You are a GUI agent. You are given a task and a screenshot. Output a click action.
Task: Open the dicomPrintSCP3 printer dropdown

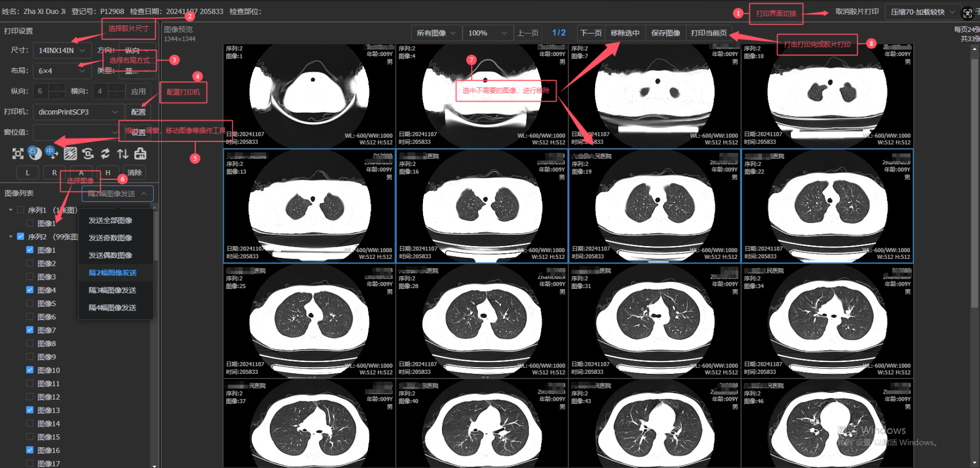coord(77,112)
